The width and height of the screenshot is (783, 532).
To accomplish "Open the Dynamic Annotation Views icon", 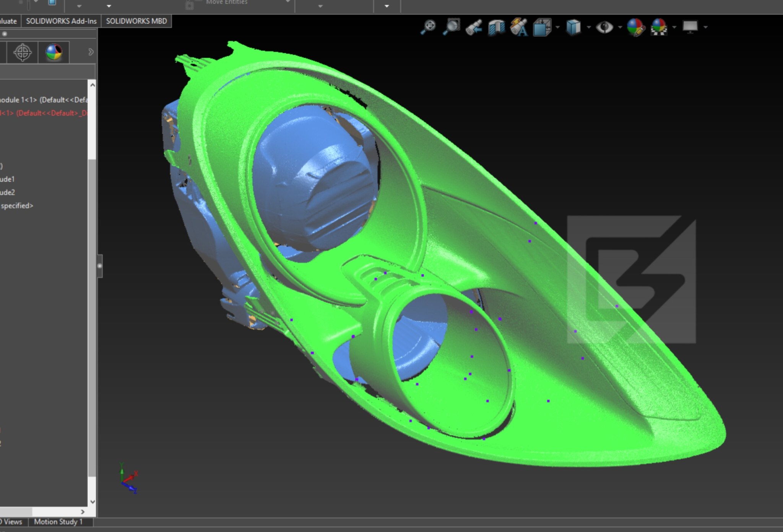I will 519,28.
